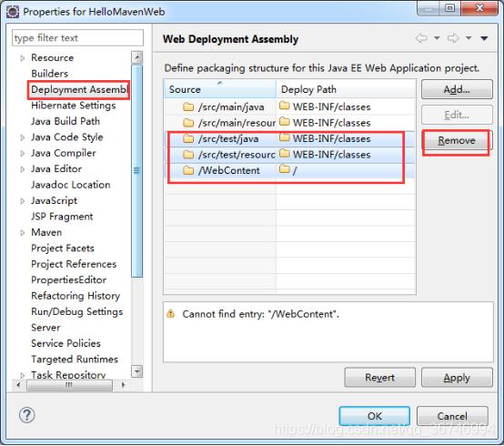Expand the Java Code Style node

click(22, 137)
